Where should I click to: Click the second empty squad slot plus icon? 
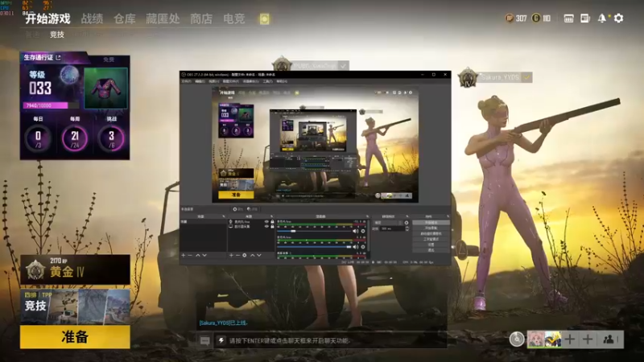coord(588,339)
